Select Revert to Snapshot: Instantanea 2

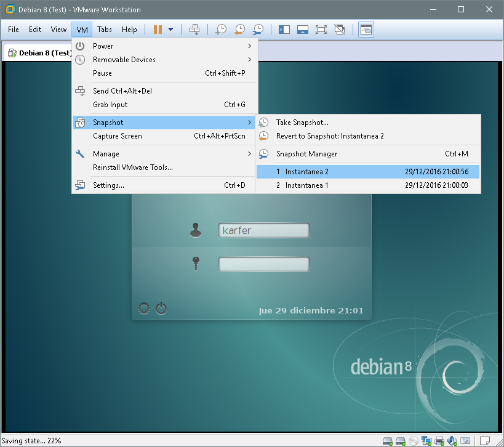(368, 136)
